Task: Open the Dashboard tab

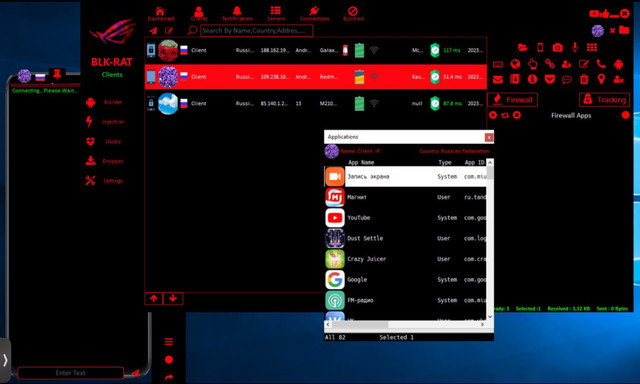Action: [x=160, y=13]
